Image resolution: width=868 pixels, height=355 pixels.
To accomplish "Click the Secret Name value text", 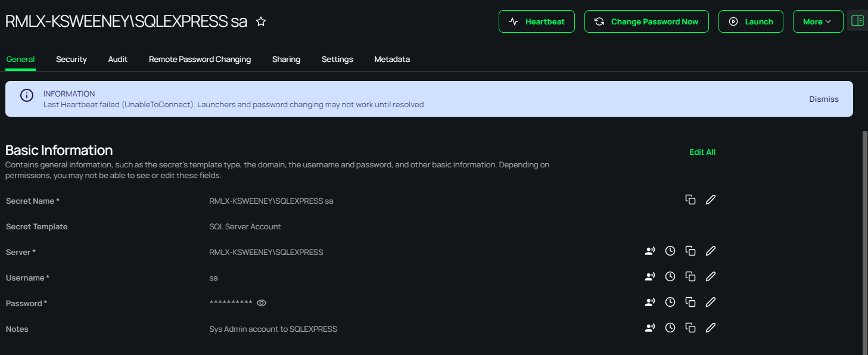I will 271,201.
